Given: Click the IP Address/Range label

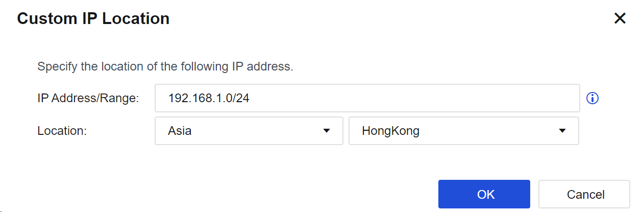Looking at the screenshot, I should (88, 99).
